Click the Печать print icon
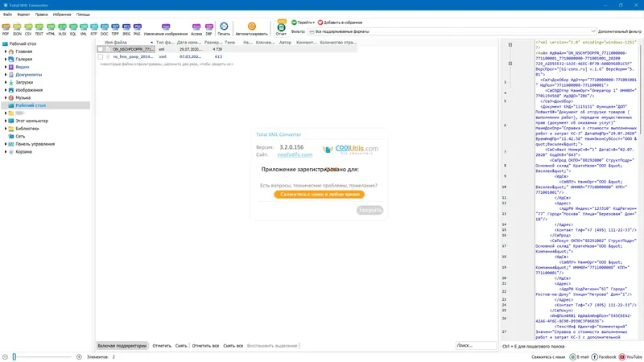The image size is (644, 362). pos(224,29)
